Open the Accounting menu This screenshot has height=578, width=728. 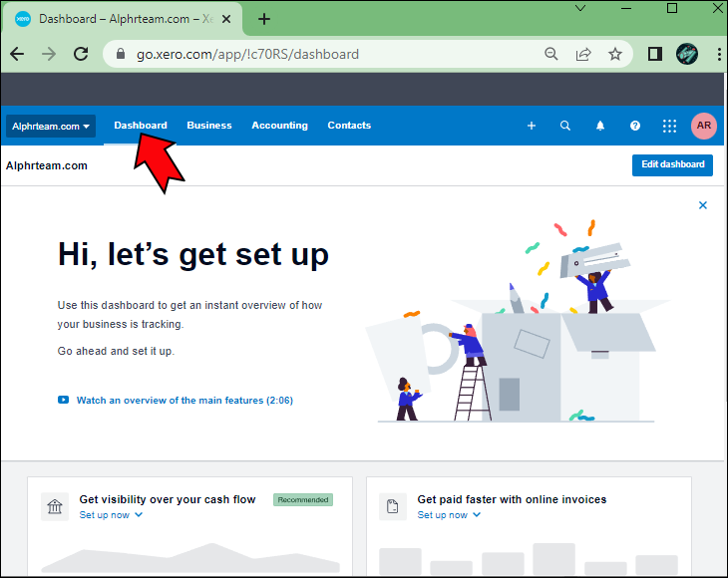tap(279, 126)
